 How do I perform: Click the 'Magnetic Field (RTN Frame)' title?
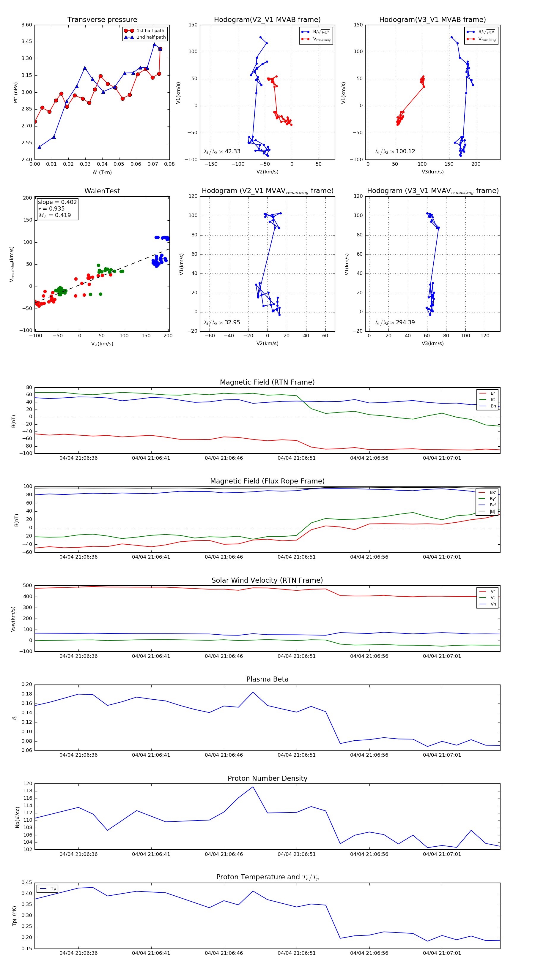coord(267,382)
